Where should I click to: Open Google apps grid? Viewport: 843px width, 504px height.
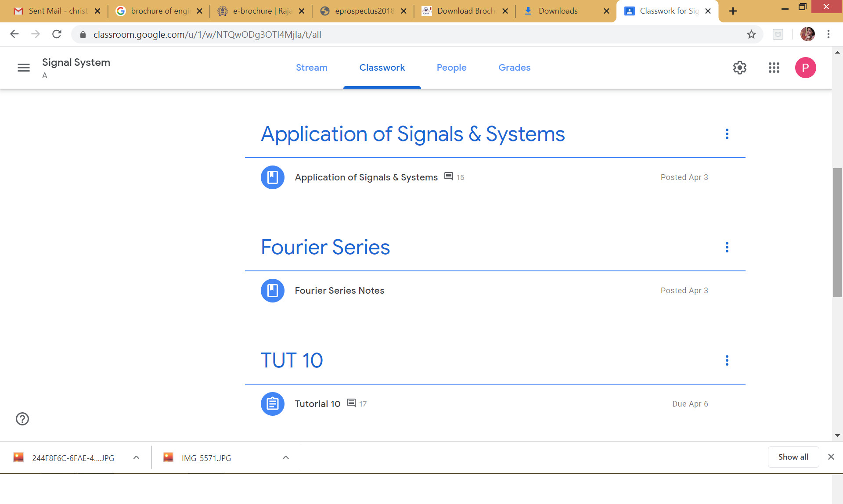774,68
